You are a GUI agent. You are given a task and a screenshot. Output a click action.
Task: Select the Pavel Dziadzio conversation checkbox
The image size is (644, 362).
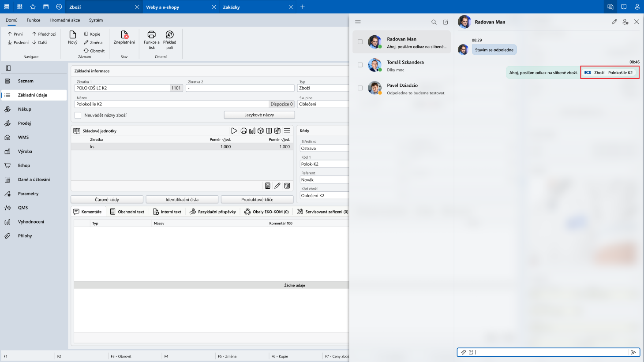tap(360, 88)
